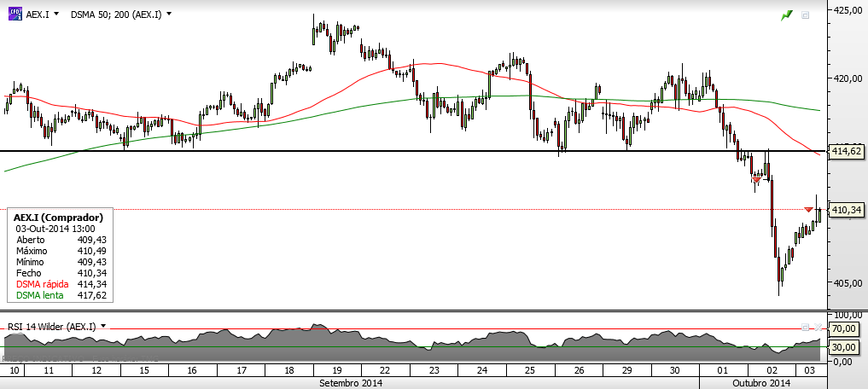
Task: Click the RSI 30,00 level label
Action: (845, 347)
